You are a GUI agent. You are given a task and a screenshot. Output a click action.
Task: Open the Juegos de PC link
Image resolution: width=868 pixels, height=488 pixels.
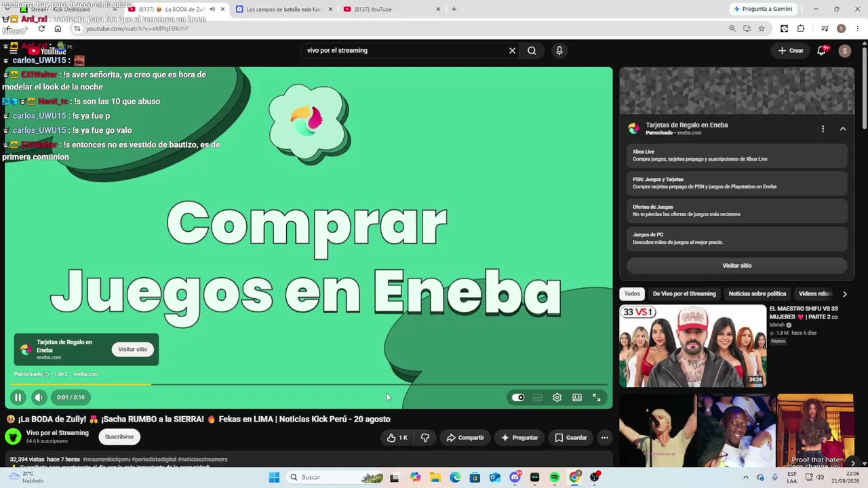point(737,238)
